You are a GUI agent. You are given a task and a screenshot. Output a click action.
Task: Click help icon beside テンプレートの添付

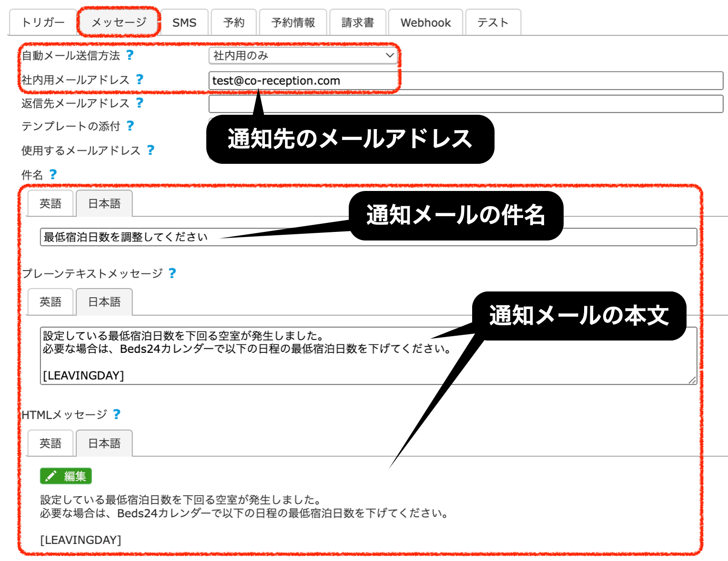coord(131,126)
